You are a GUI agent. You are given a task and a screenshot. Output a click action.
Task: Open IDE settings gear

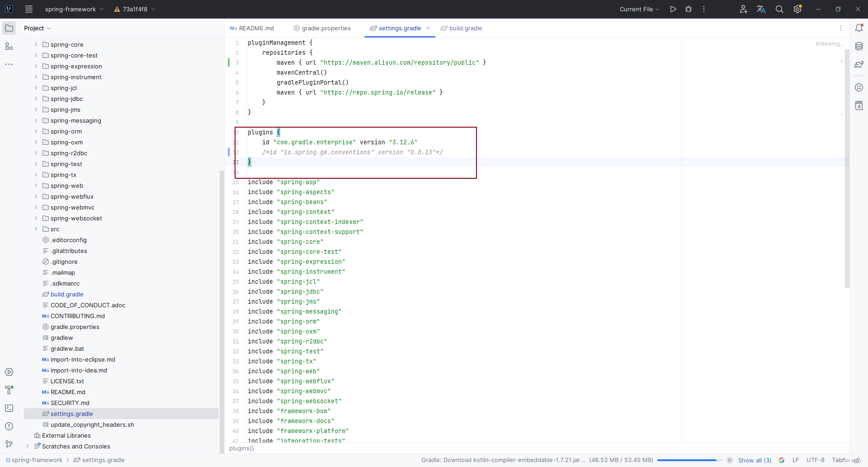click(x=797, y=9)
